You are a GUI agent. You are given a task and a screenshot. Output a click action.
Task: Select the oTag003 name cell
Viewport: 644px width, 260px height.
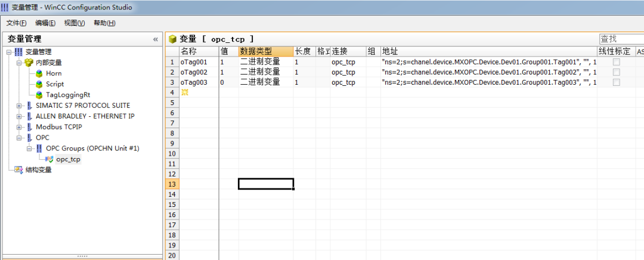(x=199, y=82)
